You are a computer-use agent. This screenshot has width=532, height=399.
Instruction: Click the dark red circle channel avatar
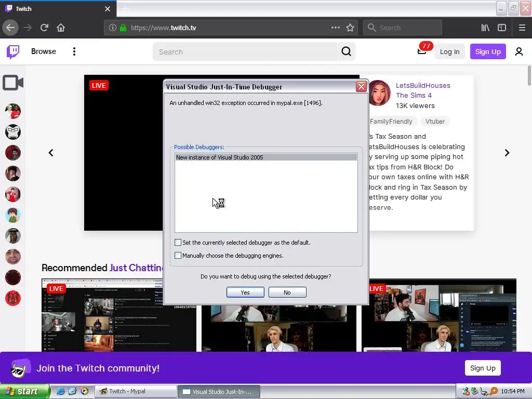pyautogui.click(x=13, y=277)
